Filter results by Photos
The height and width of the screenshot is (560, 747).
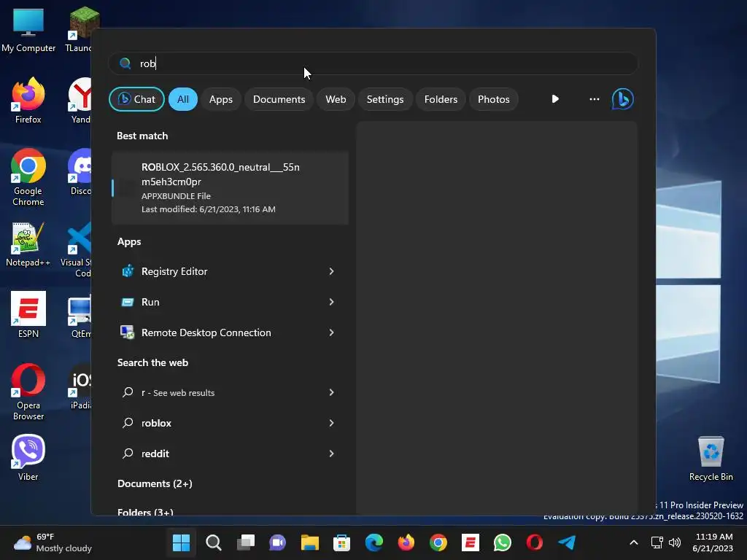[494, 99]
